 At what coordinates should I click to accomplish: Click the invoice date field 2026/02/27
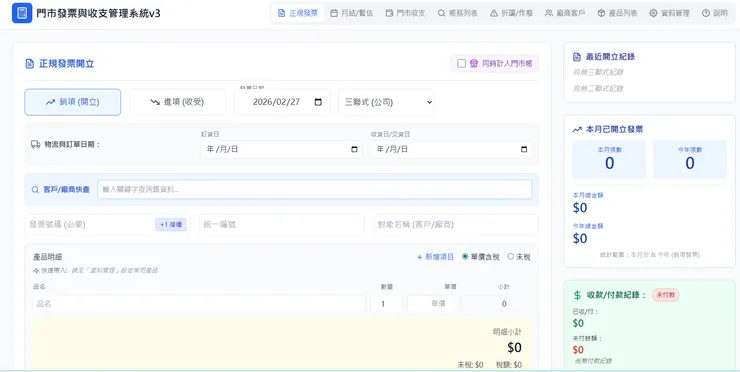(282, 102)
